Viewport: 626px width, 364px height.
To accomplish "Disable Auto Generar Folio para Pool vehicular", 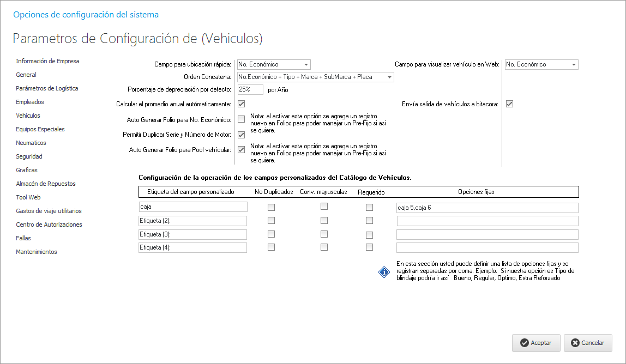I will click(x=241, y=149).
